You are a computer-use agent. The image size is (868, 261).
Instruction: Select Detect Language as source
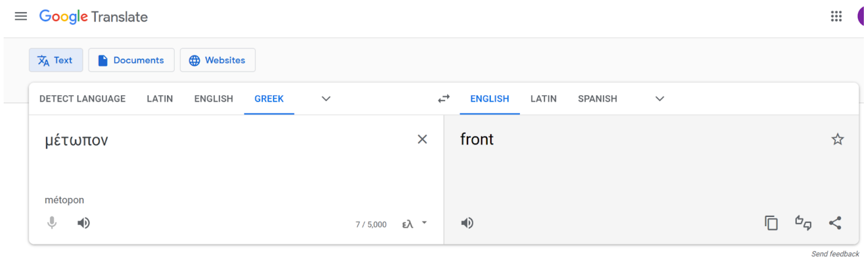(x=82, y=99)
